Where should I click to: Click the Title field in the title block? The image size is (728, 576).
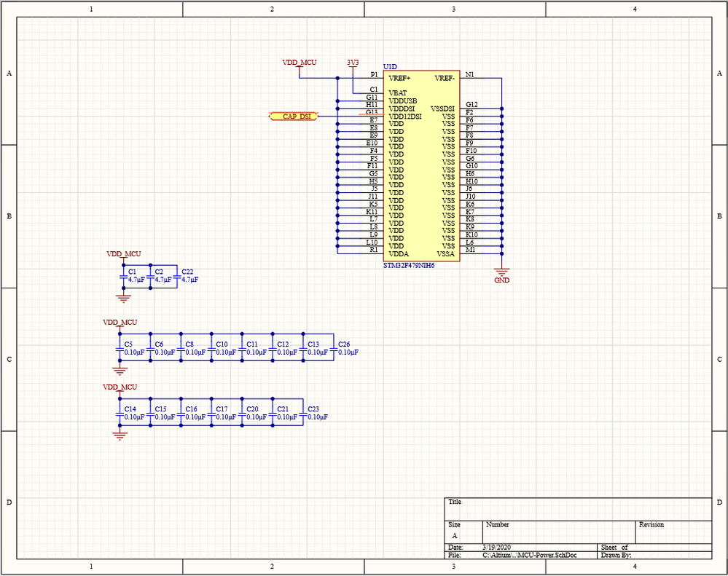(x=578, y=509)
